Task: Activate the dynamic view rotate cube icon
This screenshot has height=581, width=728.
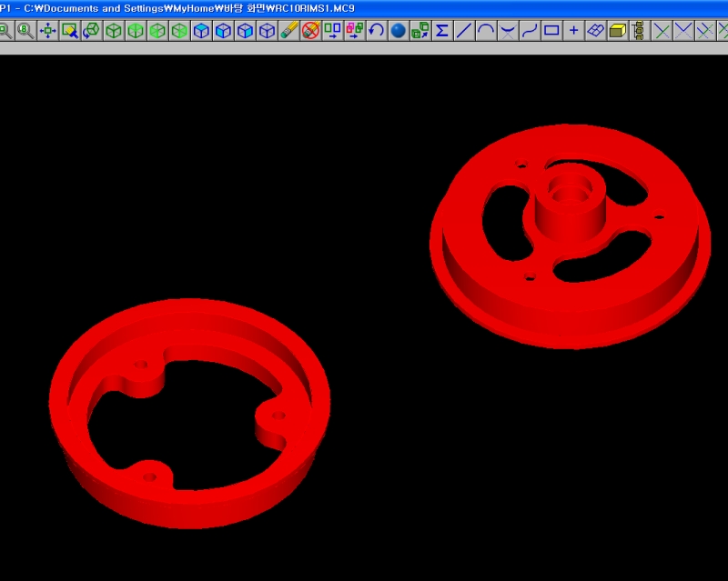Action: (x=92, y=31)
